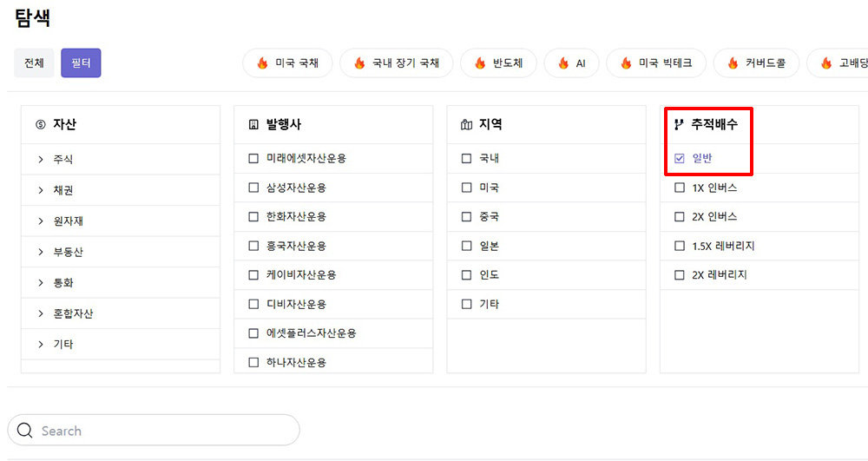Click the magnifier icon in the search bar
This screenshot has width=868, height=461.
(24, 431)
